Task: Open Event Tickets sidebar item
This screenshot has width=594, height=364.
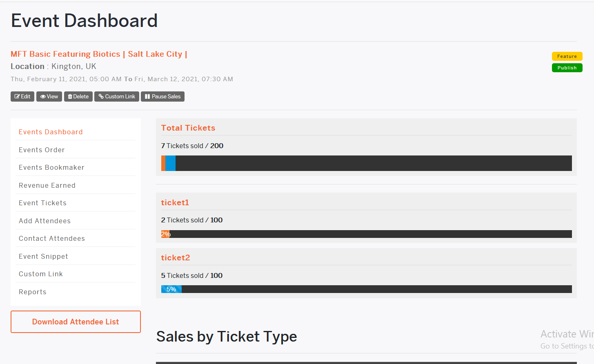Action: point(42,203)
